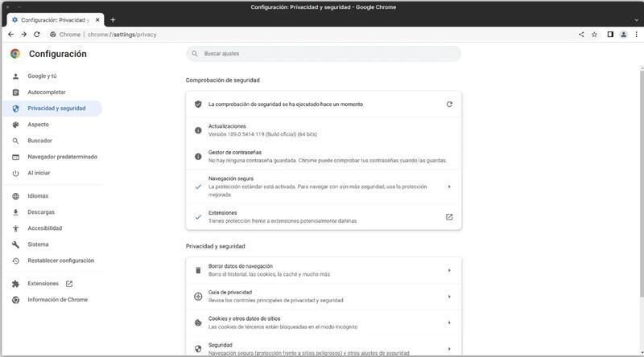The image size is (644, 357).
Task: Bookmark this page with star icon
Action: (x=594, y=35)
